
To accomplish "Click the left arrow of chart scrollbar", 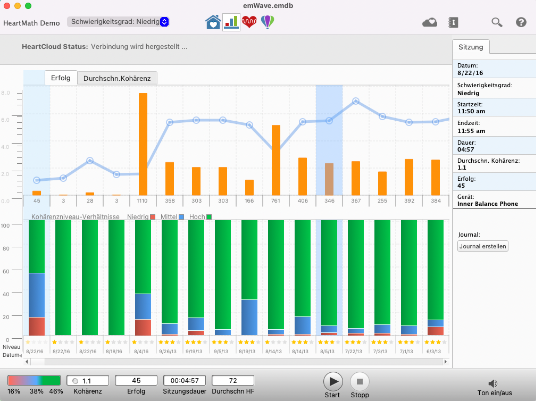I will [x=27, y=362].
